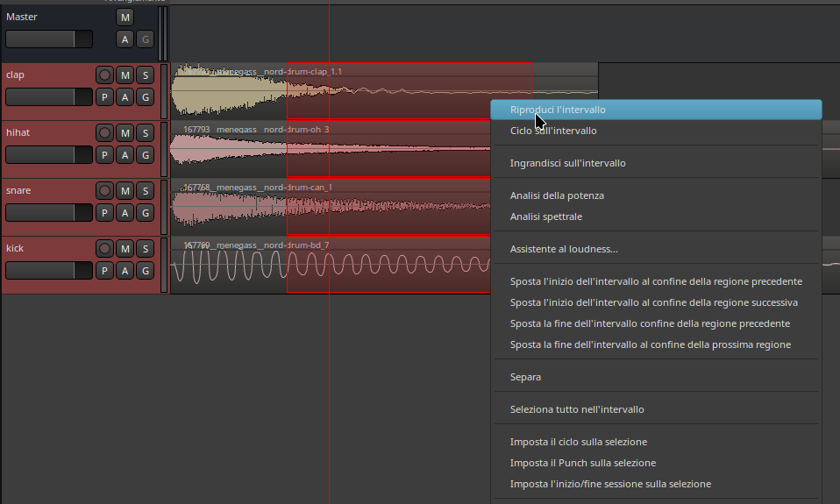Screen dimensions: 840x504
Task: Open automation button on hihat track
Action: [x=125, y=154]
